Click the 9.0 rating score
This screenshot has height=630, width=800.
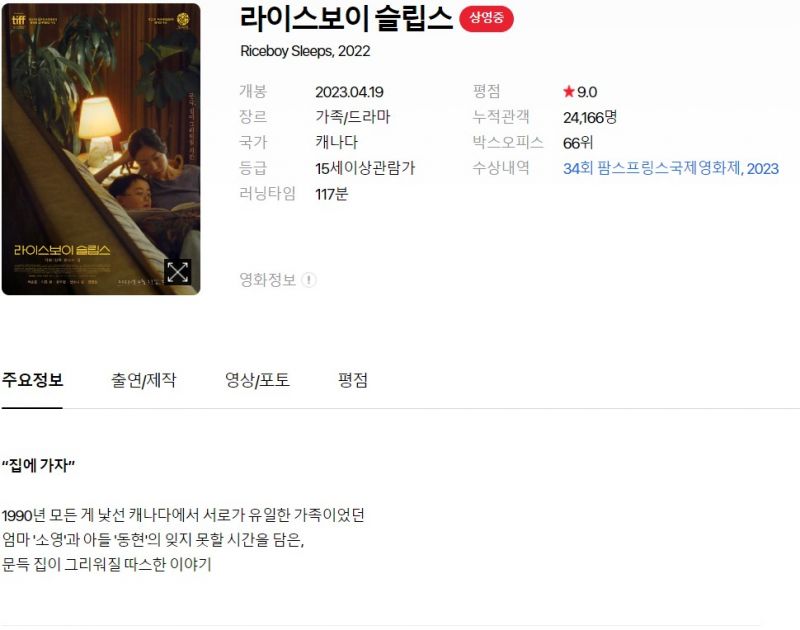click(x=587, y=92)
